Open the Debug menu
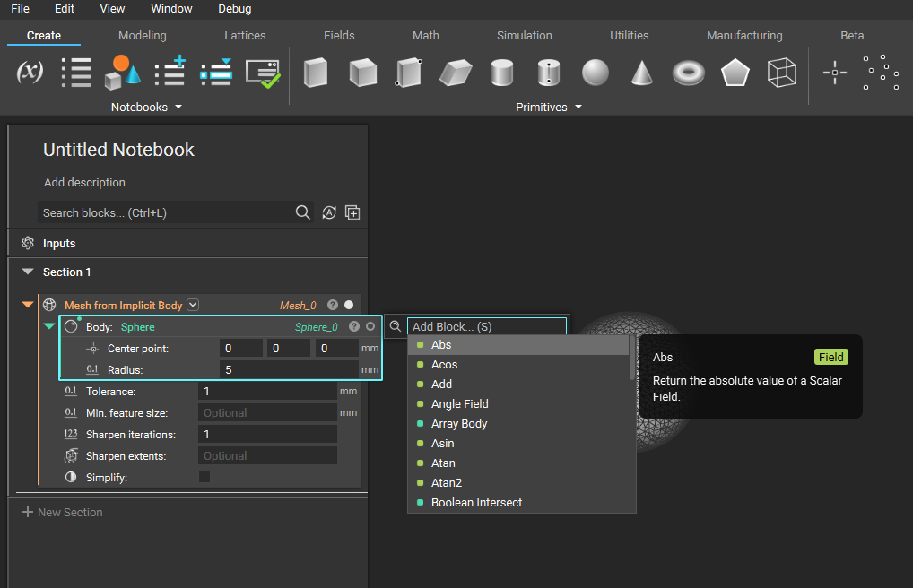The height and width of the screenshot is (588, 913). (x=235, y=9)
